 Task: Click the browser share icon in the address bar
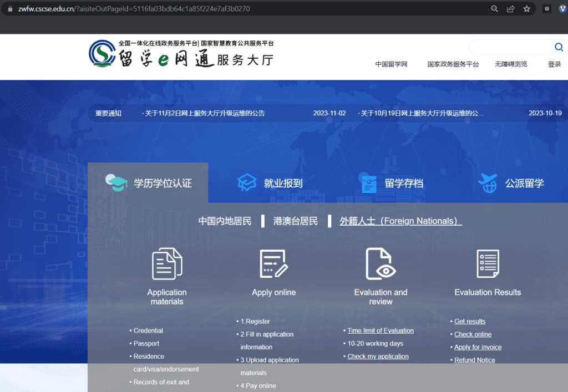pyautogui.click(x=510, y=9)
